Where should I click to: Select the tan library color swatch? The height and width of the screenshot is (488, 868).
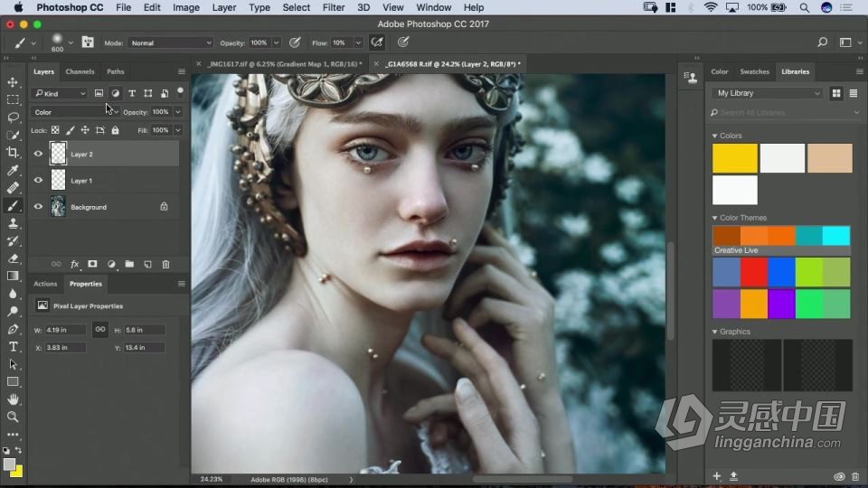point(830,158)
